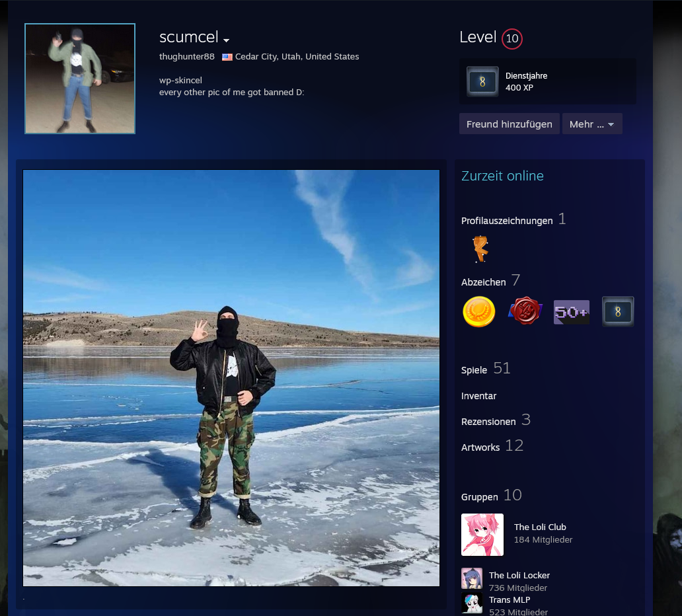Image resolution: width=682 pixels, height=616 pixels.
Task: Click the Dienstjahre badge icon beside 400 XP
Action: (482, 81)
